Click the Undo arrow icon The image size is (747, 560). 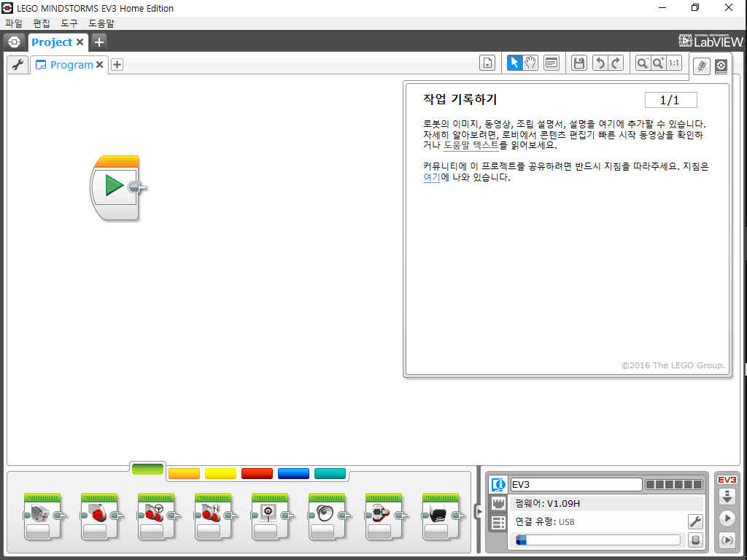[599, 63]
